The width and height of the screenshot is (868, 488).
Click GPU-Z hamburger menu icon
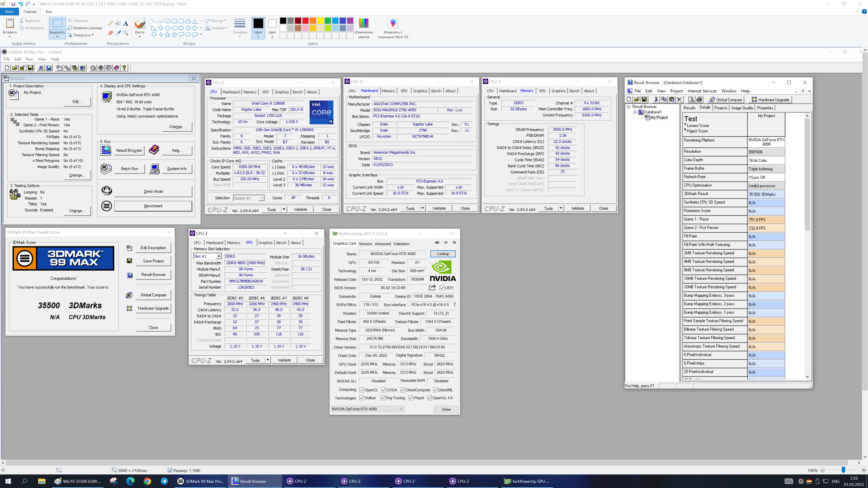(x=454, y=242)
